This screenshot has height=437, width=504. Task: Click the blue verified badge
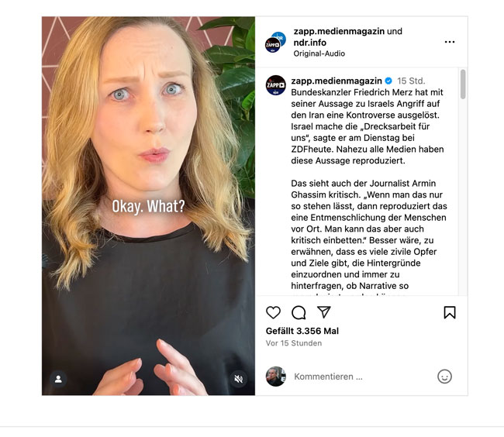[x=388, y=81]
